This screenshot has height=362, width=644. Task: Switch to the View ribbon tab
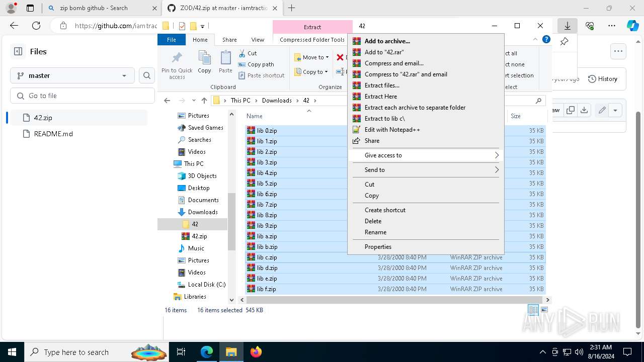(x=258, y=40)
